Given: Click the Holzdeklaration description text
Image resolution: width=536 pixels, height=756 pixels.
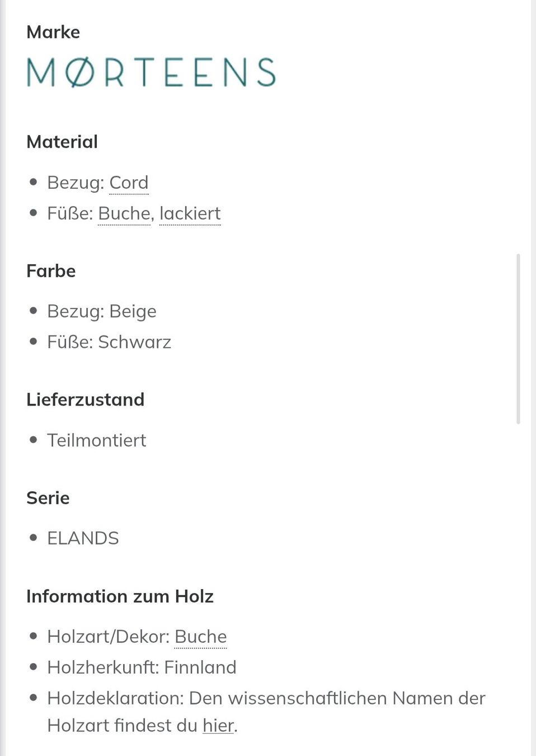Looking at the screenshot, I should click(x=266, y=712).
